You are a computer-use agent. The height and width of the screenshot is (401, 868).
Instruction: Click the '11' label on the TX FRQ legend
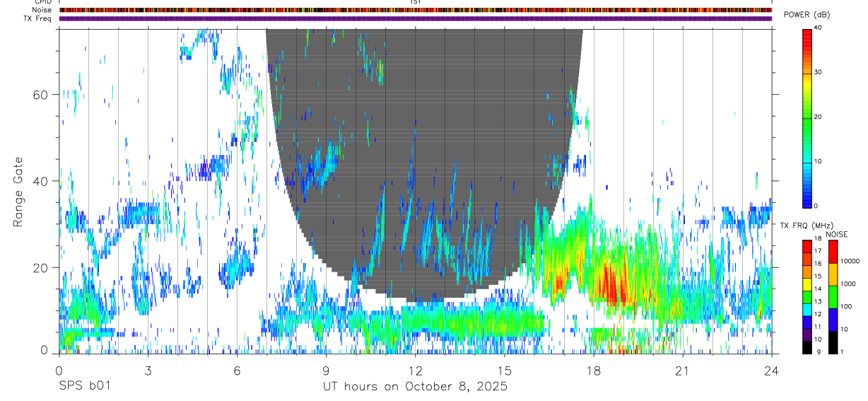(x=818, y=327)
